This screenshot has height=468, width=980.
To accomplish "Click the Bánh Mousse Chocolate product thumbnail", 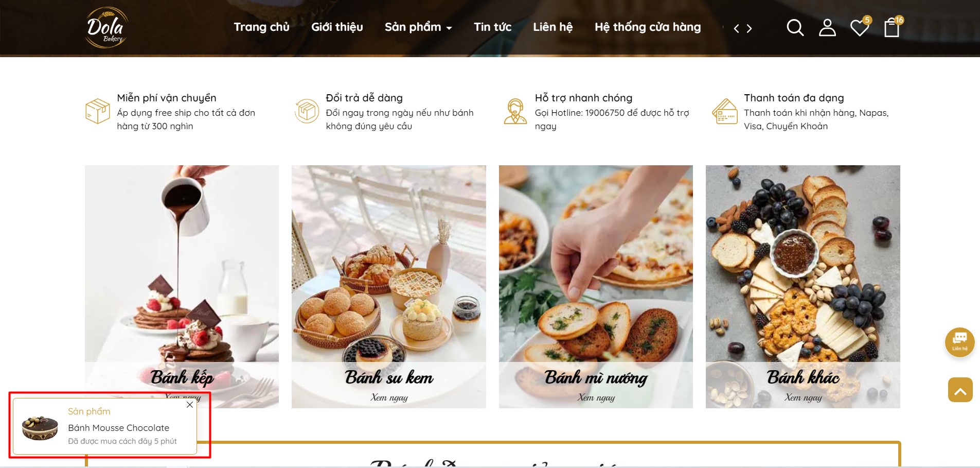I will (x=40, y=427).
